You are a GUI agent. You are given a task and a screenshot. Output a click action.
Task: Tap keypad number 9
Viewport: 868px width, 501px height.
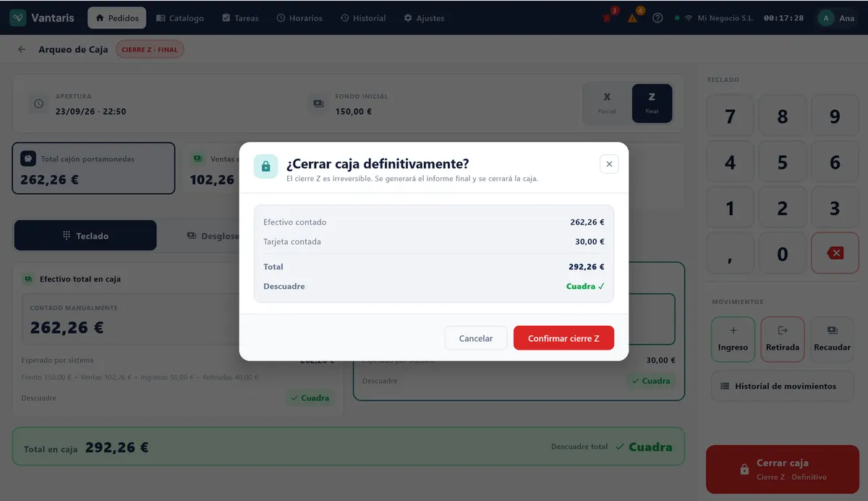tap(835, 117)
